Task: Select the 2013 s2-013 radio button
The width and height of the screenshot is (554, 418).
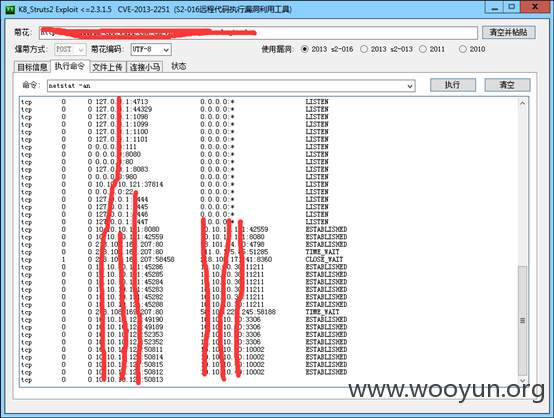Action: pyautogui.click(x=364, y=49)
